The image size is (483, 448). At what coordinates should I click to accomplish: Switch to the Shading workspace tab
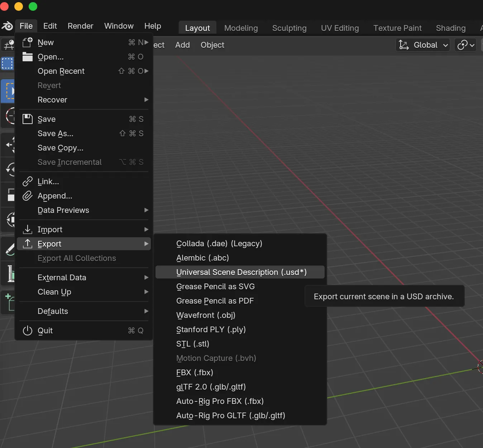[451, 28]
